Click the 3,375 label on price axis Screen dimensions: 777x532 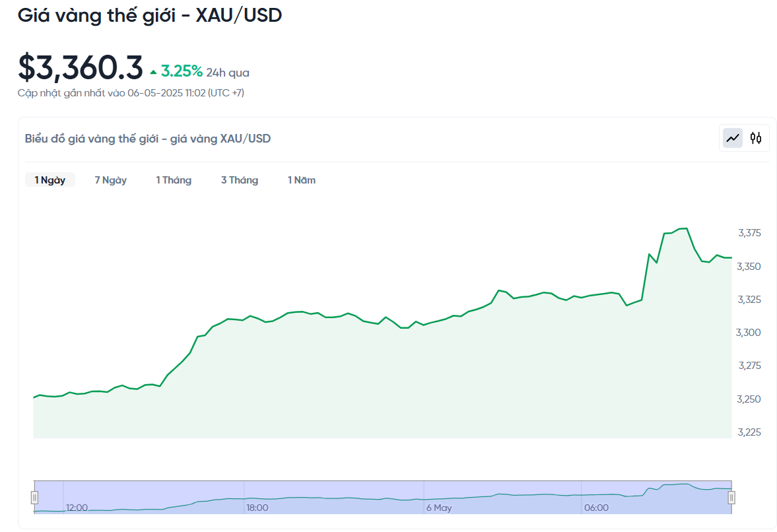pyautogui.click(x=749, y=233)
